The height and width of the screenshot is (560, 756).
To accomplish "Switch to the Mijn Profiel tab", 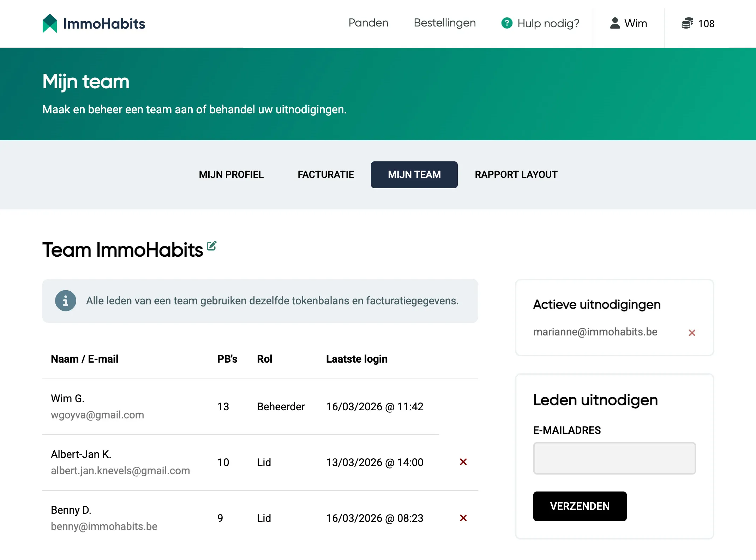I will click(231, 175).
